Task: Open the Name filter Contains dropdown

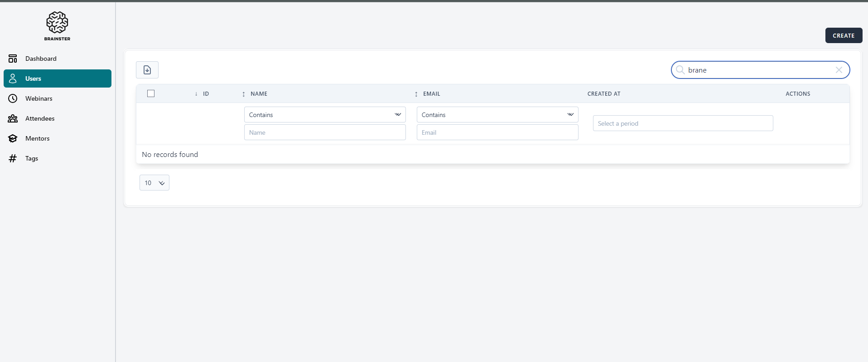Action: coord(324,115)
